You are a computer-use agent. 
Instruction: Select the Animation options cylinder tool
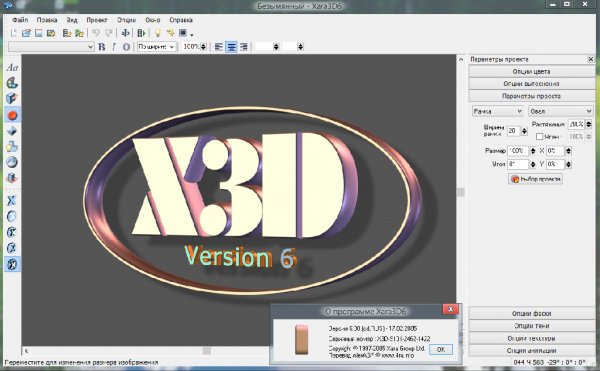(12, 178)
